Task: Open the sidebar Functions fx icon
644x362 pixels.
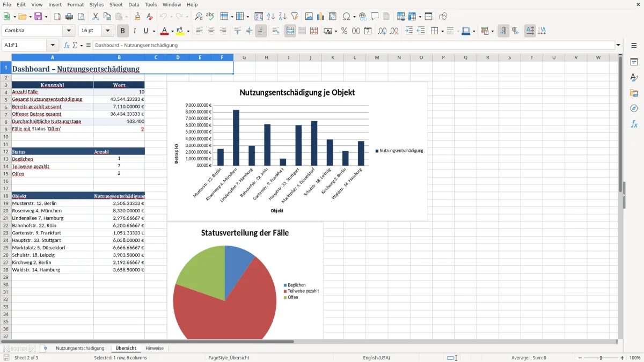Action: pyautogui.click(x=634, y=124)
